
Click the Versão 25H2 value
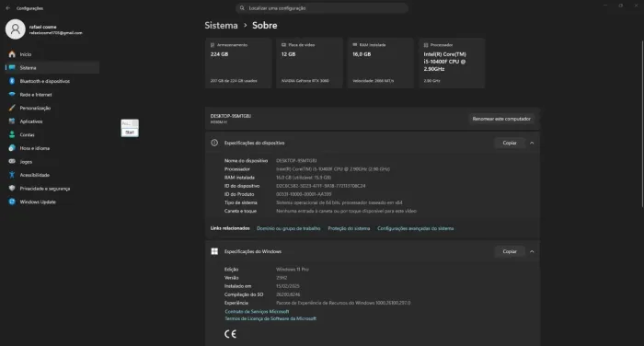[x=282, y=278]
